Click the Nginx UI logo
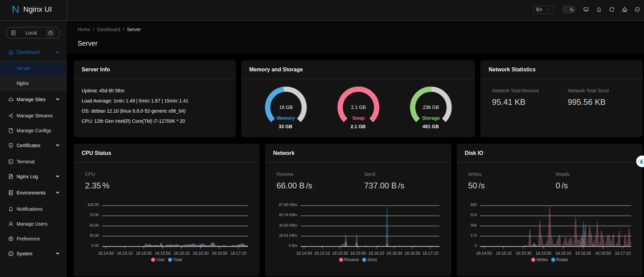 coord(32,9)
